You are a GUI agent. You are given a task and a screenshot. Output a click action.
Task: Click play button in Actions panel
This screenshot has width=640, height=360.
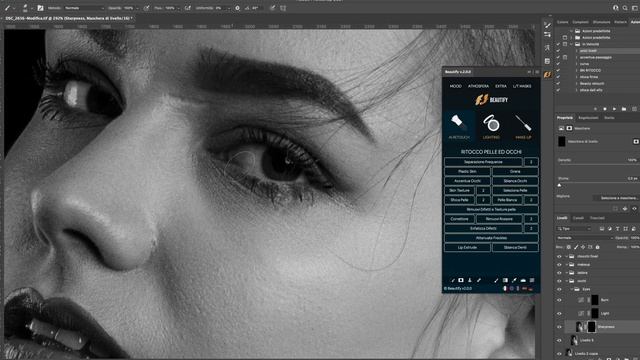[614, 109]
